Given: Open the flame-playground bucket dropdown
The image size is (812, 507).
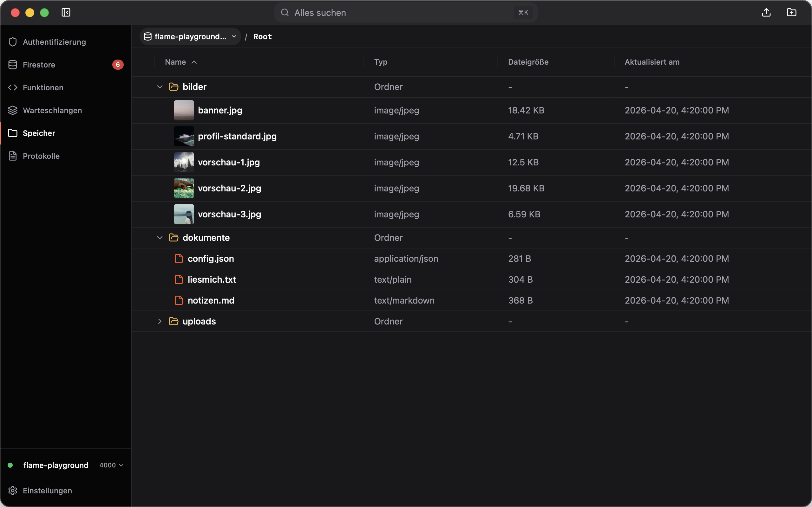Looking at the screenshot, I should pyautogui.click(x=190, y=36).
